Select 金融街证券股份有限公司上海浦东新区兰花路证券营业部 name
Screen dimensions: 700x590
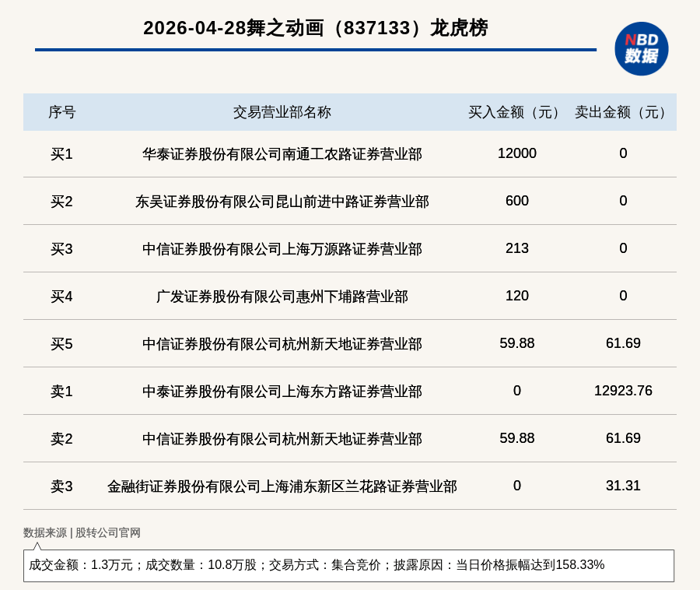pyautogui.click(x=282, y=486)
